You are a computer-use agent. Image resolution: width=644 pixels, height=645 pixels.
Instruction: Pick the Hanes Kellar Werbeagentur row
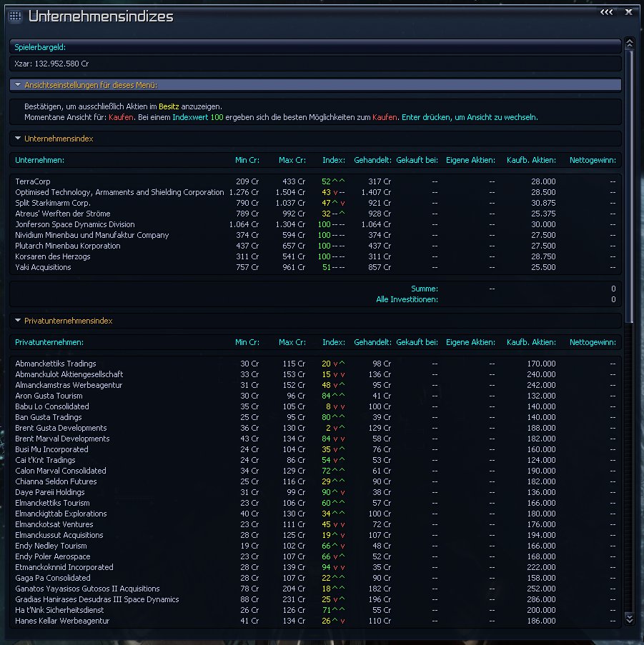(59, 621)
